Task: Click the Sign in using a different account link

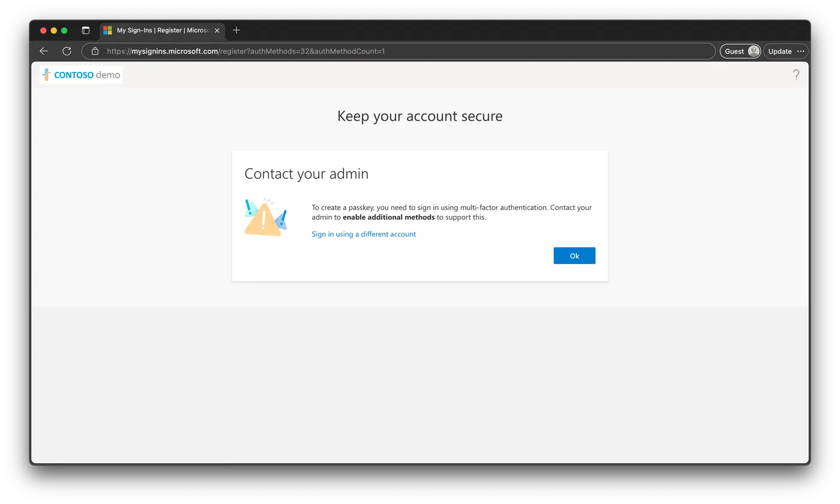Action: (x=364, y=234)
